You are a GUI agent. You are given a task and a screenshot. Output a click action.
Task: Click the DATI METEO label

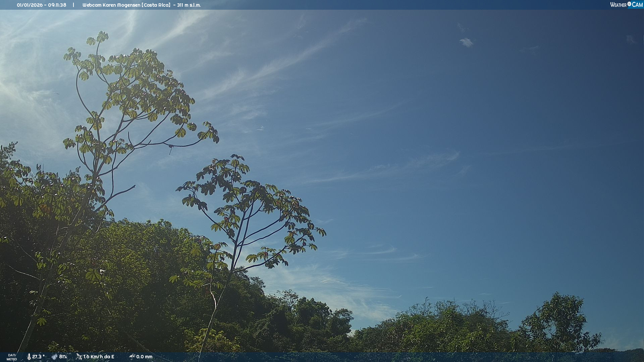(x=12, y=357)
